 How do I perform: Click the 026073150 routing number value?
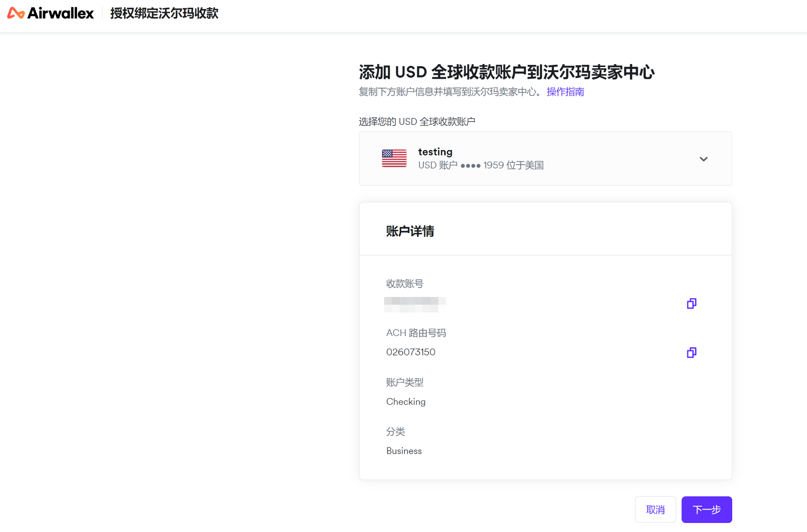(411, 352)
